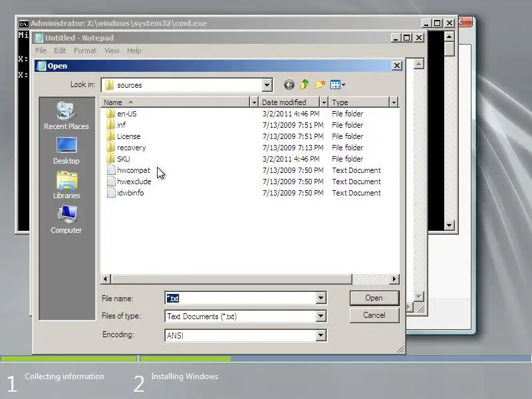Minimize the cmd.exe window
532x399 pixels.
[426, 23]
